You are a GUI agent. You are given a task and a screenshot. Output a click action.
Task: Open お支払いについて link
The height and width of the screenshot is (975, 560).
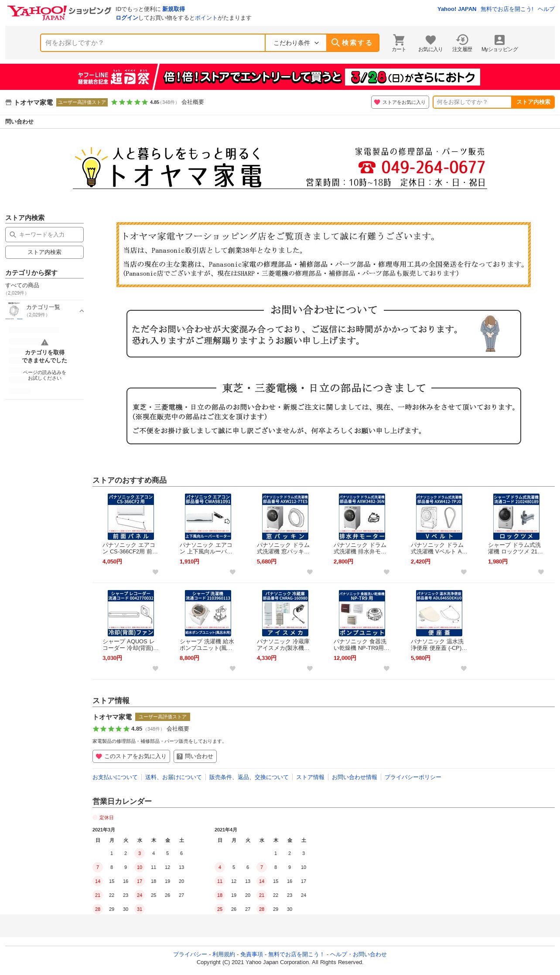point(115,777)
